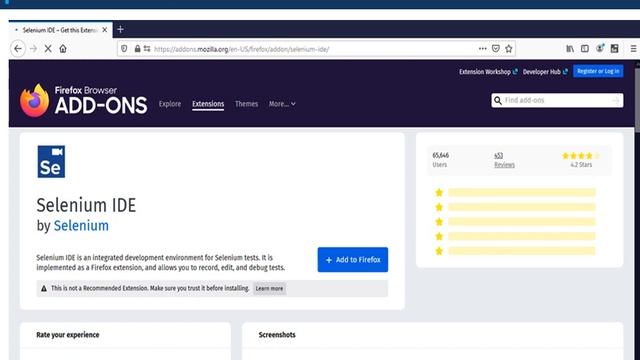Open the Selenium author link
640x360 pixels.
tap(81, 226)
